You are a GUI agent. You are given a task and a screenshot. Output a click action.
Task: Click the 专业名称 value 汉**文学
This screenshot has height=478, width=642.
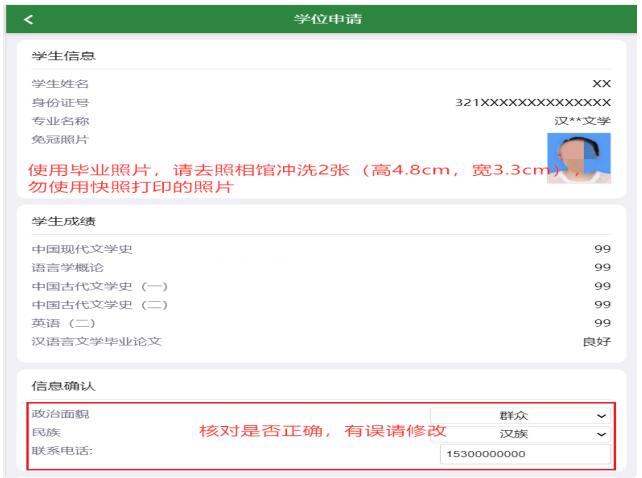pyautogui.click(x=583, y=120)
